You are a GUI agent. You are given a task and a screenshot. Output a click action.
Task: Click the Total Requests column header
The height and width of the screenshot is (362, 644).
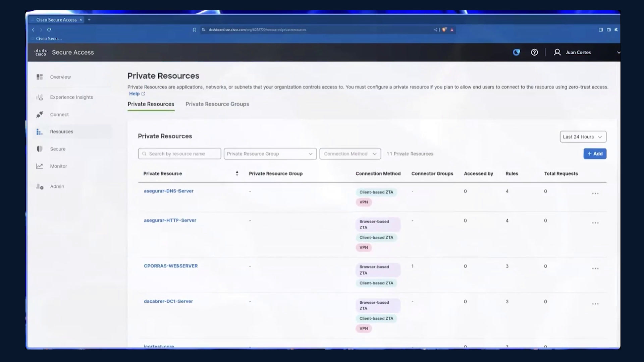(x=561, y=174)
